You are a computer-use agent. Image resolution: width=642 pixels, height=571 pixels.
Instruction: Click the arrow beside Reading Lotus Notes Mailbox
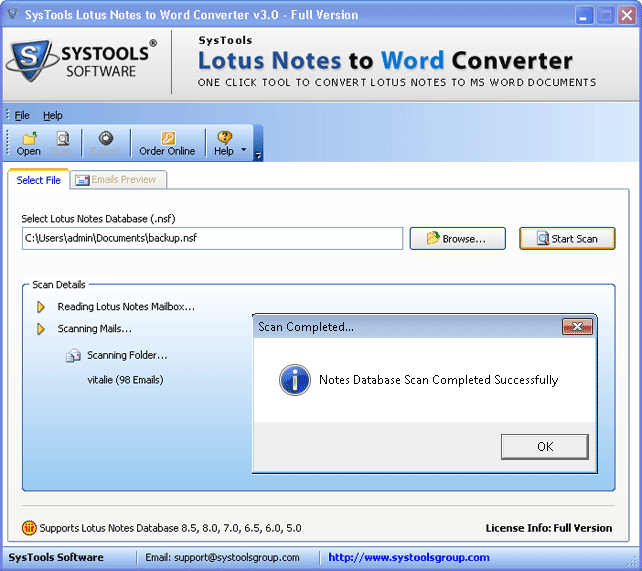[41, 307]
